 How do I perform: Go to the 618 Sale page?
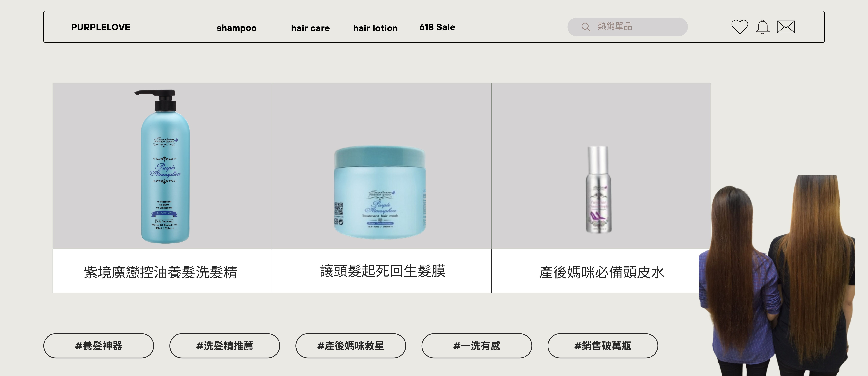(437, 27)
